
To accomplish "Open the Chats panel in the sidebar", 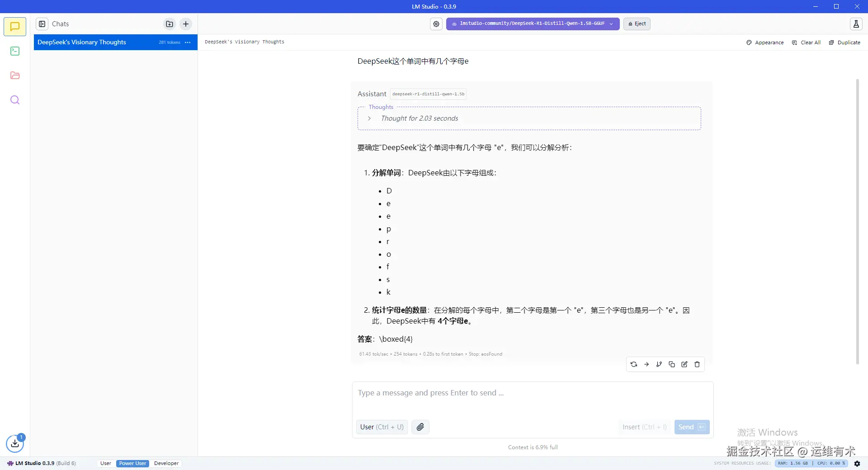I will point(15,27).
